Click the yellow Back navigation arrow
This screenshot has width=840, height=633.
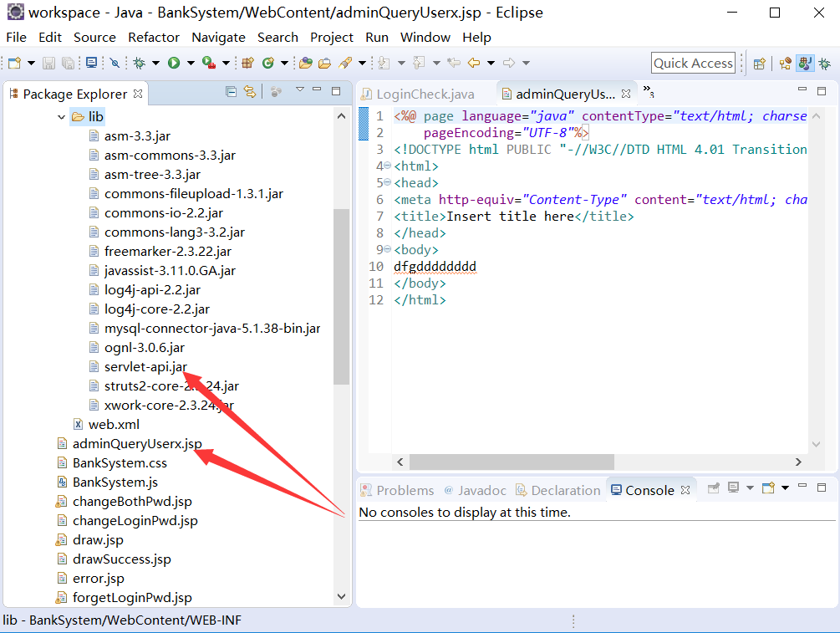(474, 64)
